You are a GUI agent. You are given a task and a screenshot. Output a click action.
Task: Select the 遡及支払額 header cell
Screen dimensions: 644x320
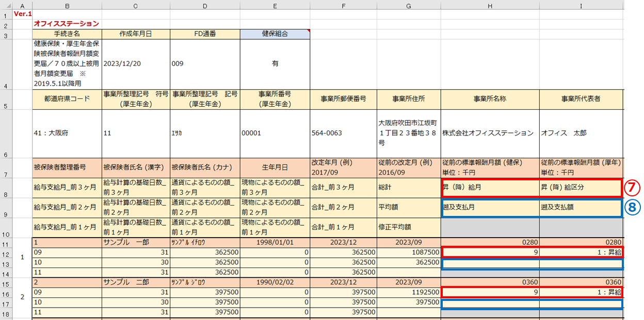pyautogui.click(x=581, y=208)
